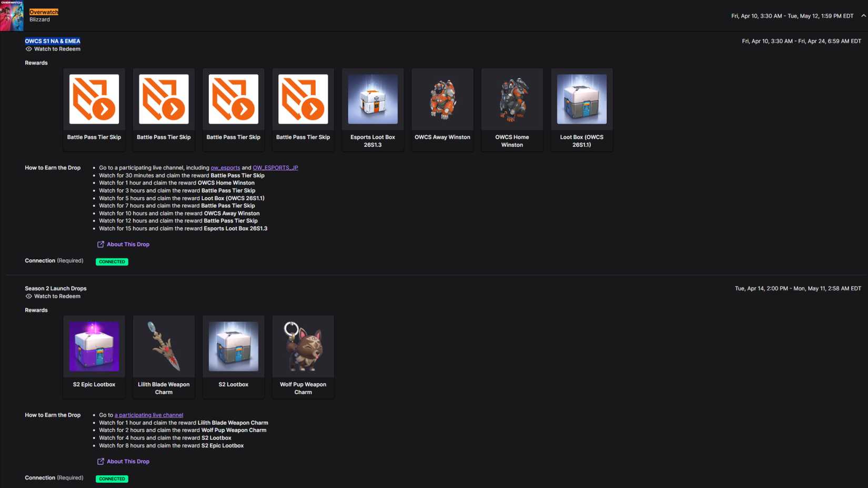Select the OWCS Away Winston reward icon
868x488 pixels.
tap(442, 99)
